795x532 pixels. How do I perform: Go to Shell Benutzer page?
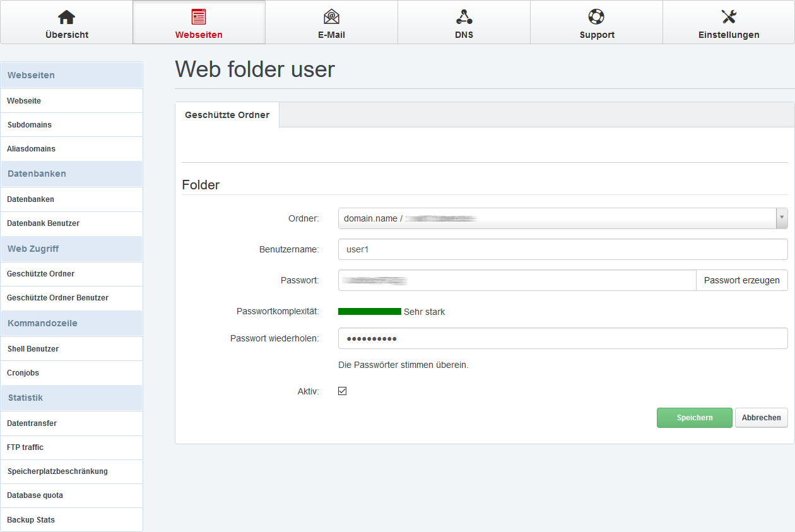[x=33, y=349]
